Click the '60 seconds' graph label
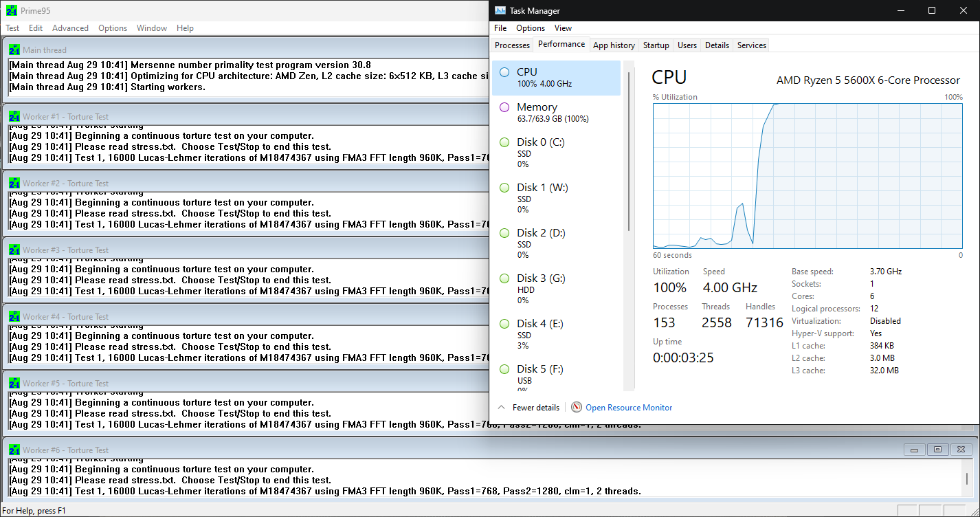980x517 pixels. point(672,255)
